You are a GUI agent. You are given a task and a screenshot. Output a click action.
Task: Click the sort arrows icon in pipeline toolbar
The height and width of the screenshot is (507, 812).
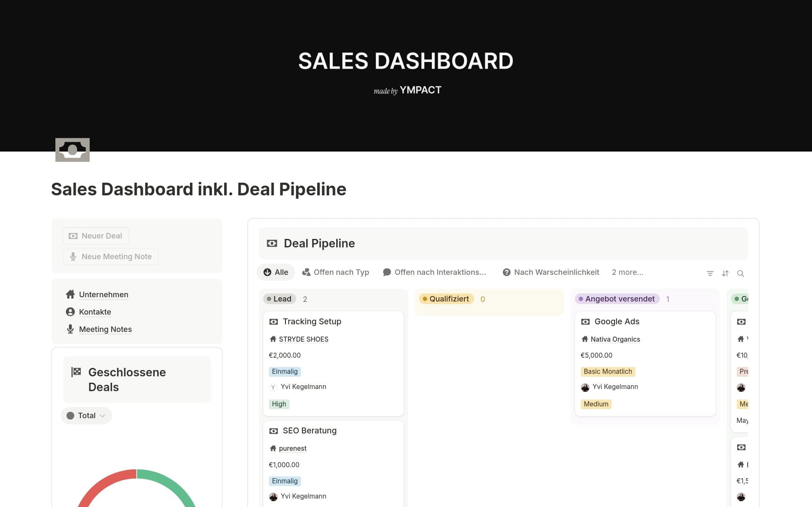coord(725,274)
